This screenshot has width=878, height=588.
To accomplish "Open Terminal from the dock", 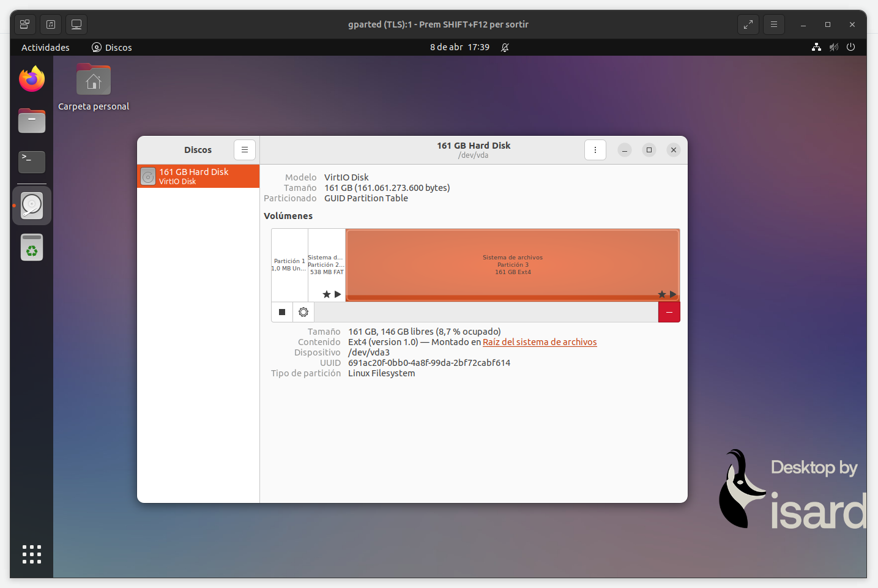I will 32,162.
